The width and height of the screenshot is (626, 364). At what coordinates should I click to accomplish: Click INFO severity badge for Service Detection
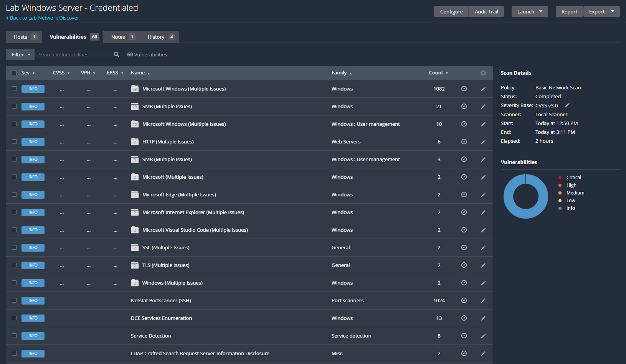coord(33,336)
